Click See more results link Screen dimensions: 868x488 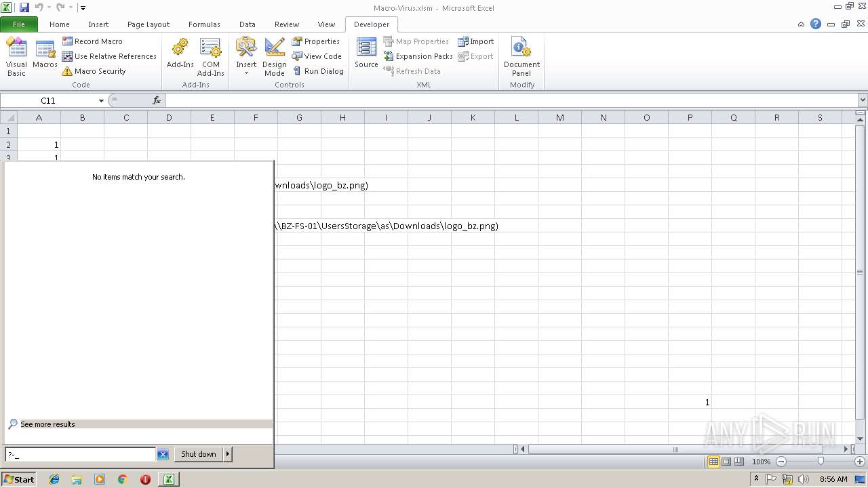pos(47,424)
